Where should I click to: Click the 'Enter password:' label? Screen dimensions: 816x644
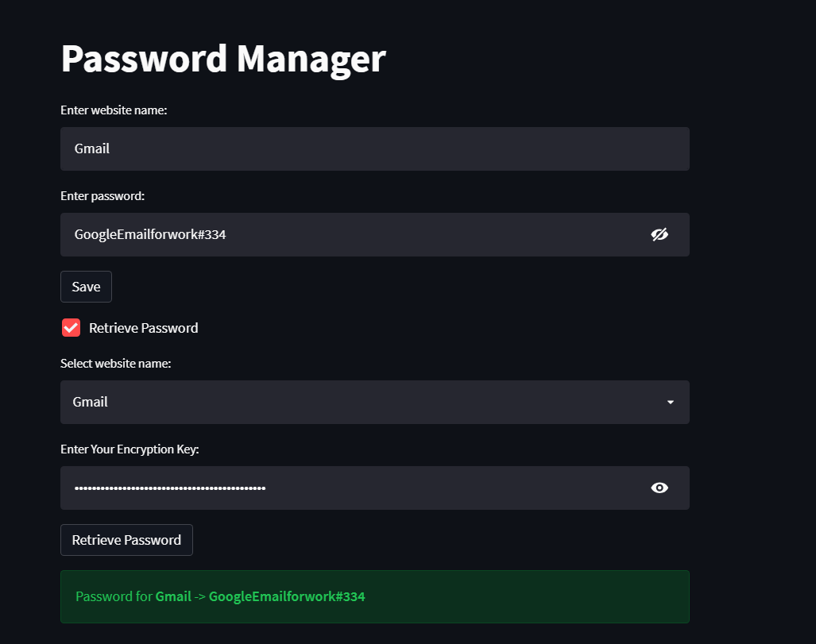(102, 195)
